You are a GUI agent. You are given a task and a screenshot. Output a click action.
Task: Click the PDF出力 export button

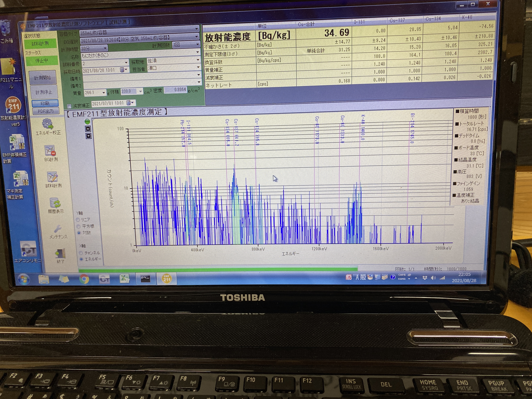pos(46,111)
